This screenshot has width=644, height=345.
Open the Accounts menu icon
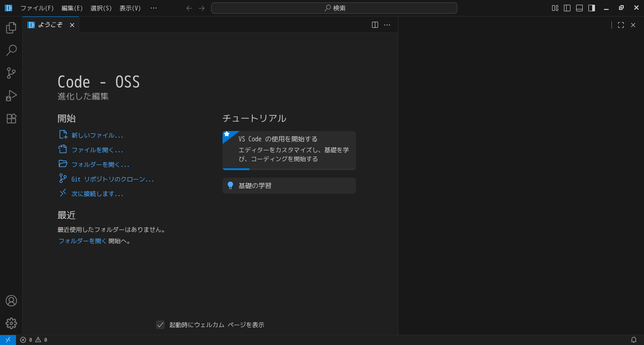[11, 301]
